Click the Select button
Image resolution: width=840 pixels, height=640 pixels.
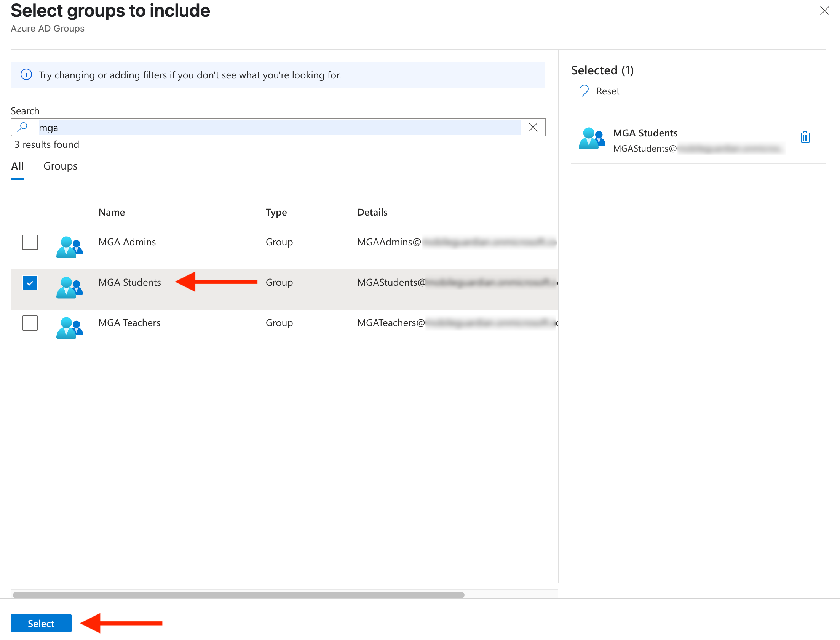tap(41, 623)
